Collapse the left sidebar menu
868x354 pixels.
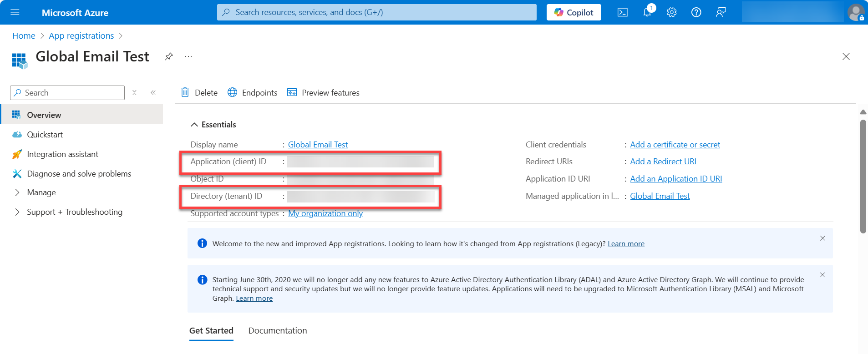(153, 92)
